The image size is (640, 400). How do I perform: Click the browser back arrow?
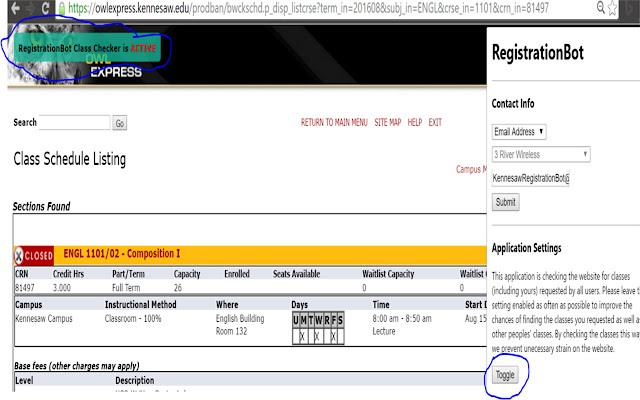pos(16,8)
